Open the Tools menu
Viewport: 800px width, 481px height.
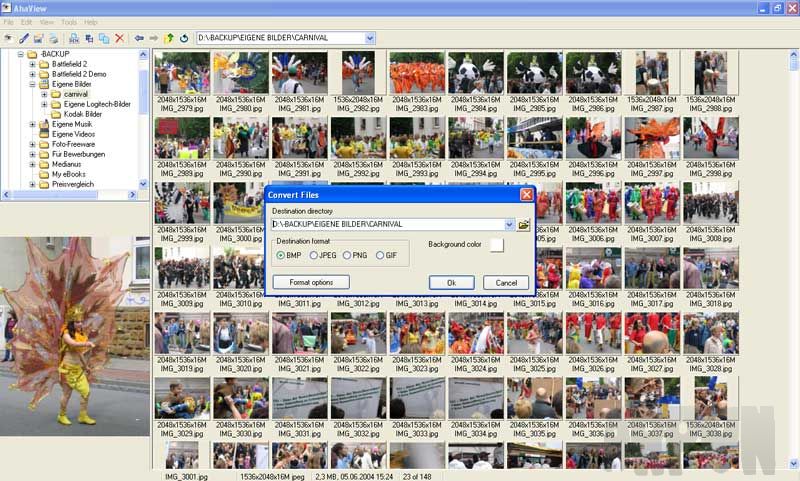click(69, 21)
